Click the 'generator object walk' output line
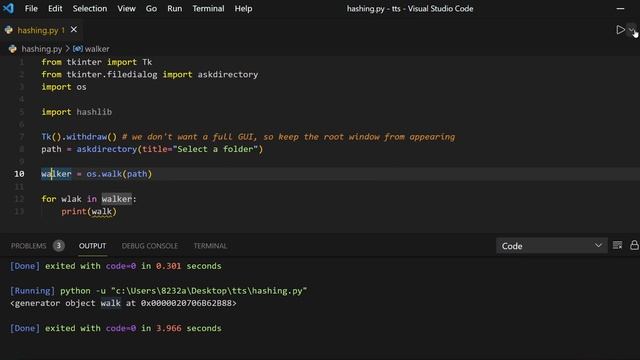Image resolution: width=640 pixels, height=360 pixels. 123,303
